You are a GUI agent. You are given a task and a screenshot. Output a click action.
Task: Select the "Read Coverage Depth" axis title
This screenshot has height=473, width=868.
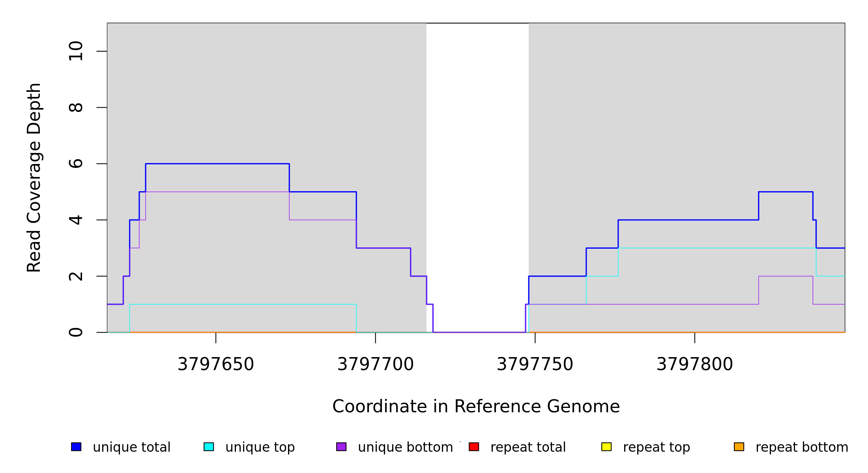tap(34, 177)
